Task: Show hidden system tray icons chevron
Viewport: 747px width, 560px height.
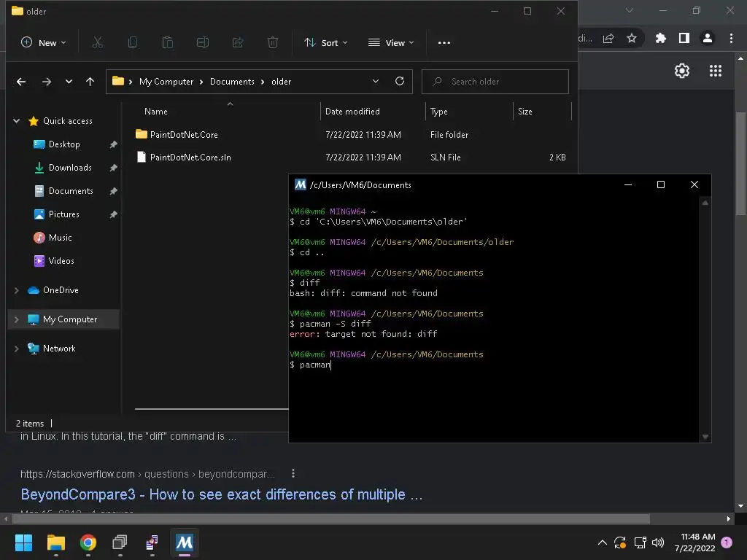Action: 602,542
